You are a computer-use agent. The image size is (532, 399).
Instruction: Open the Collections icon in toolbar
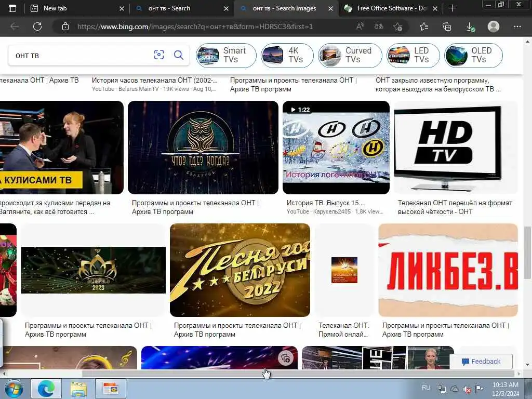coord(447,26)
